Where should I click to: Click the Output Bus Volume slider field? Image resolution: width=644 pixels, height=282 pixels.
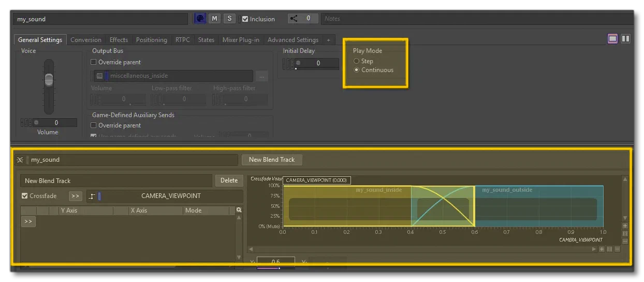124,98
